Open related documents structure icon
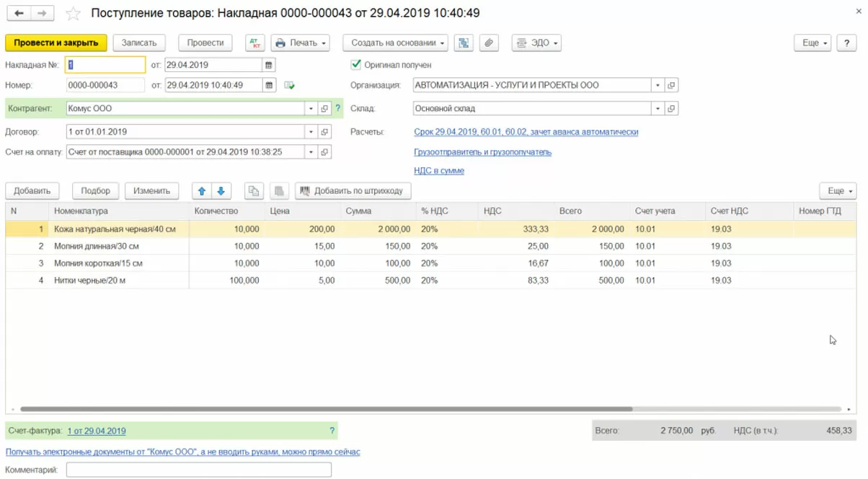 [x=463, y=43]
